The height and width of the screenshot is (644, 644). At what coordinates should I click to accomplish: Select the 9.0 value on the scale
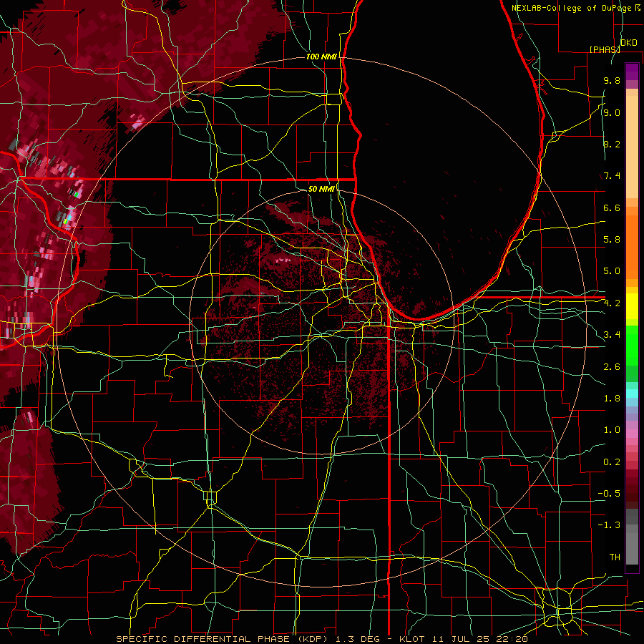coord(612,112)
